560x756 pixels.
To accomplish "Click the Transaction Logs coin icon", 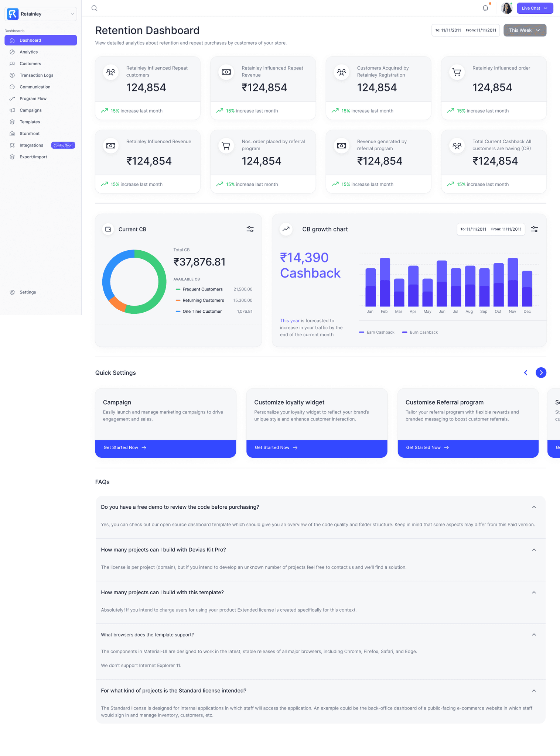I will (12, 75).
